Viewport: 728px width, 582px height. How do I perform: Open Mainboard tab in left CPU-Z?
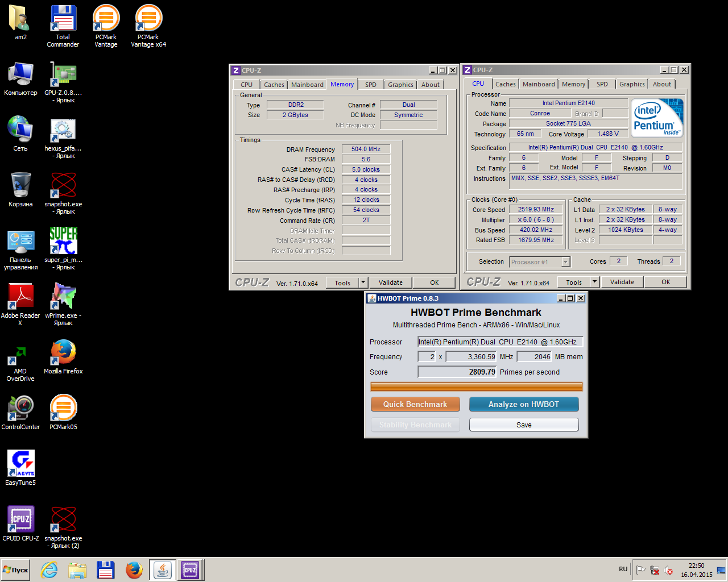point(307,85)
